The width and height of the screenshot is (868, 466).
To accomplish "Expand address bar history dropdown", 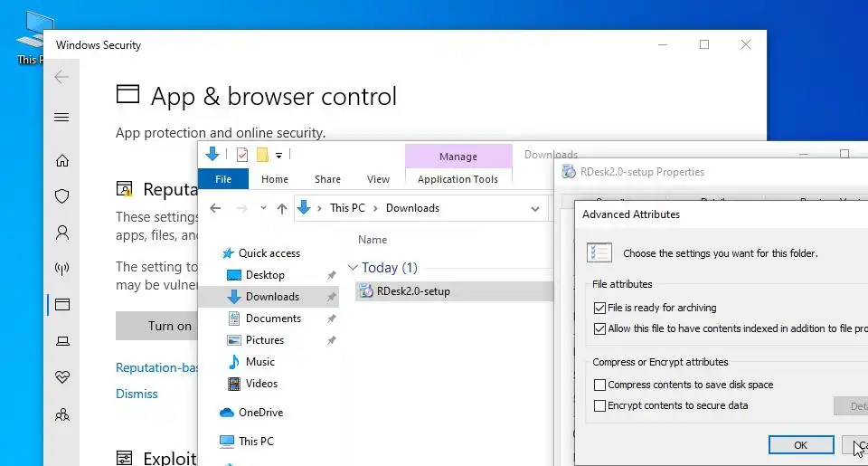I will [x=534, y=209].
